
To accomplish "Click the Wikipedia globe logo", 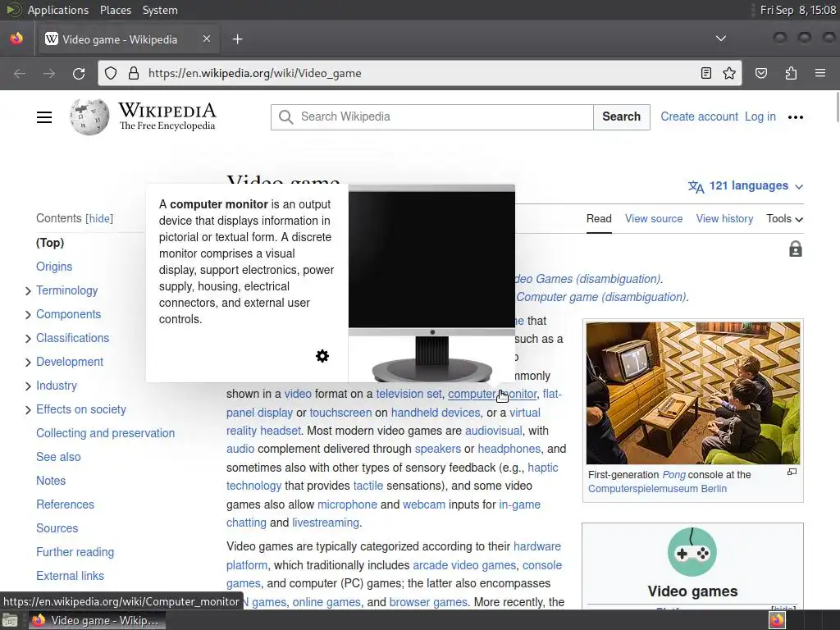I will pos(89,116).
